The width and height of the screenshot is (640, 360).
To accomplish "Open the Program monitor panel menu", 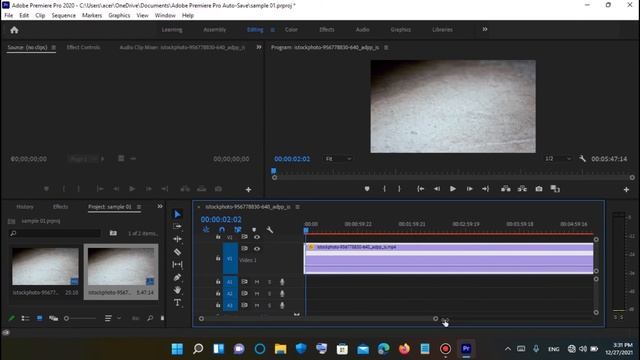I will 386,47.
